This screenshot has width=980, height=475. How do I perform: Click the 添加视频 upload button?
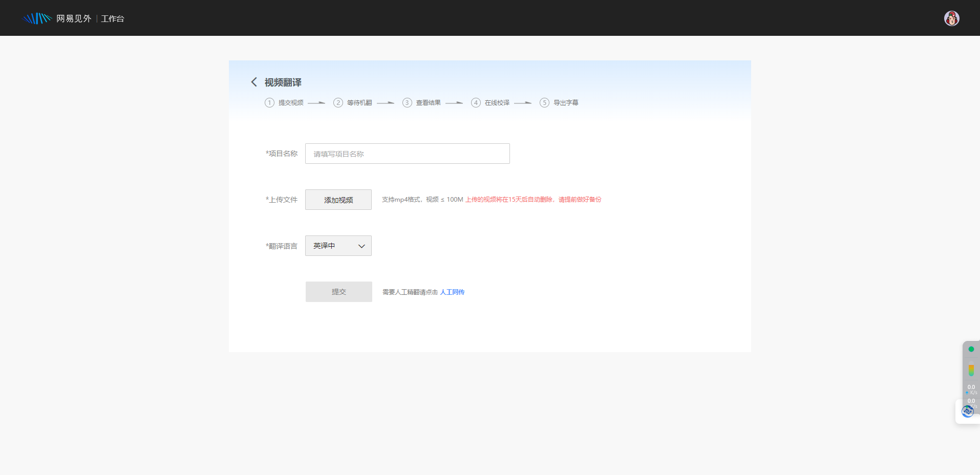tap(338, 200)
